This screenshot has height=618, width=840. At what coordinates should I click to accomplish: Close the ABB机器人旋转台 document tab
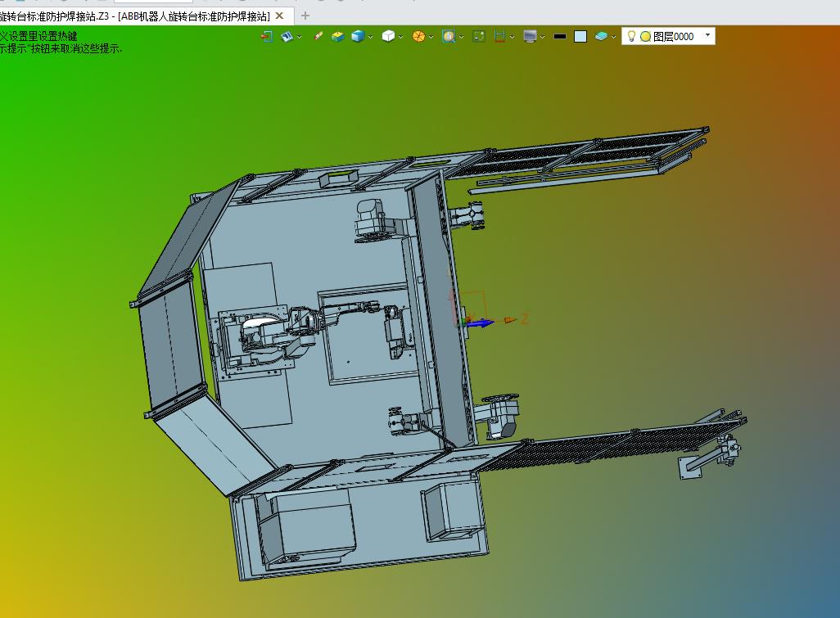coord(279,16)
